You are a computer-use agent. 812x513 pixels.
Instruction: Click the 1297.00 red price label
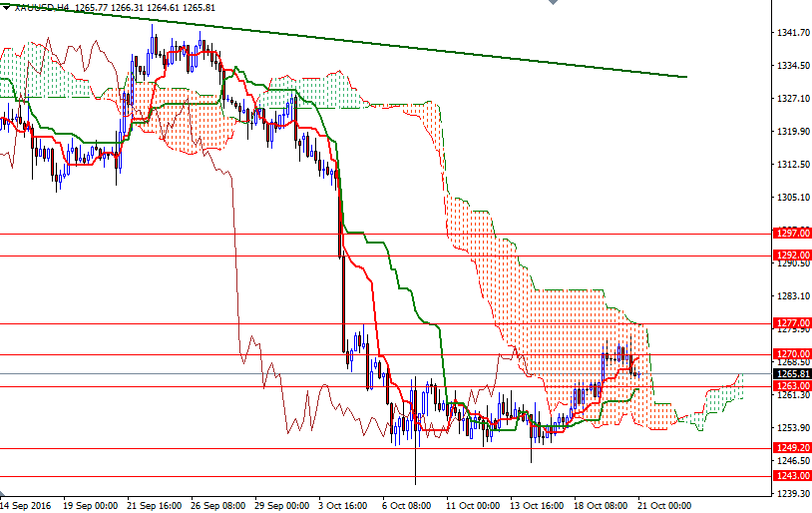(792, 234)
